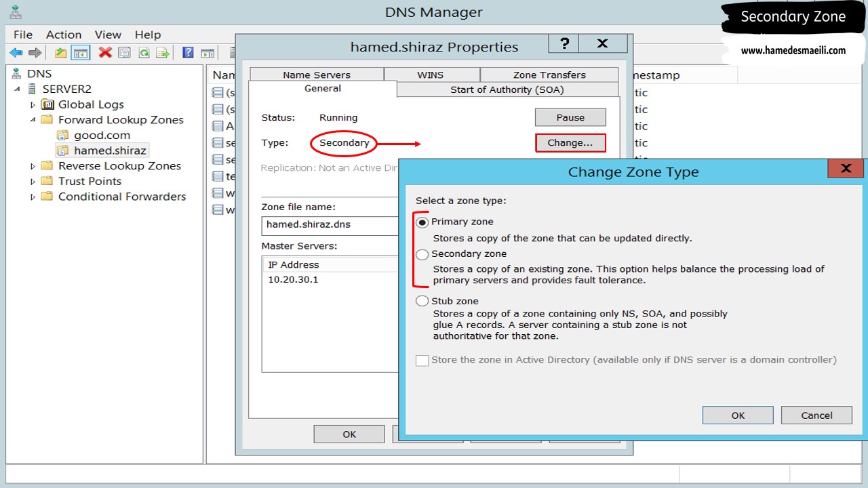The height and width of the screenshot is (488, 868).
Task: Select good.com in Forward Lookup Zones
Action: coord(102,135)
